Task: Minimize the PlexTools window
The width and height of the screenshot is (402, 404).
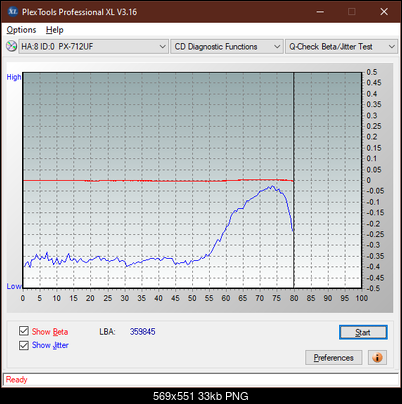Action: [x=320, y=12]
